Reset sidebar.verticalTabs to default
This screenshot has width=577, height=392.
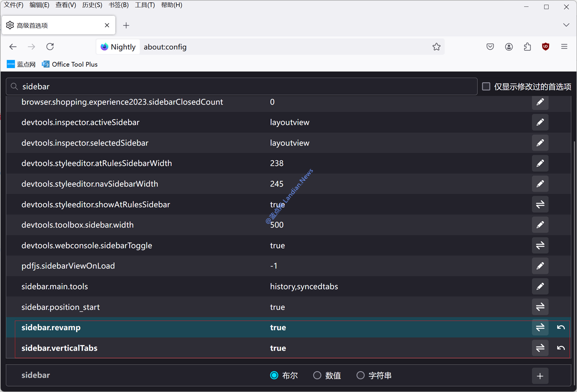(561, 348)
